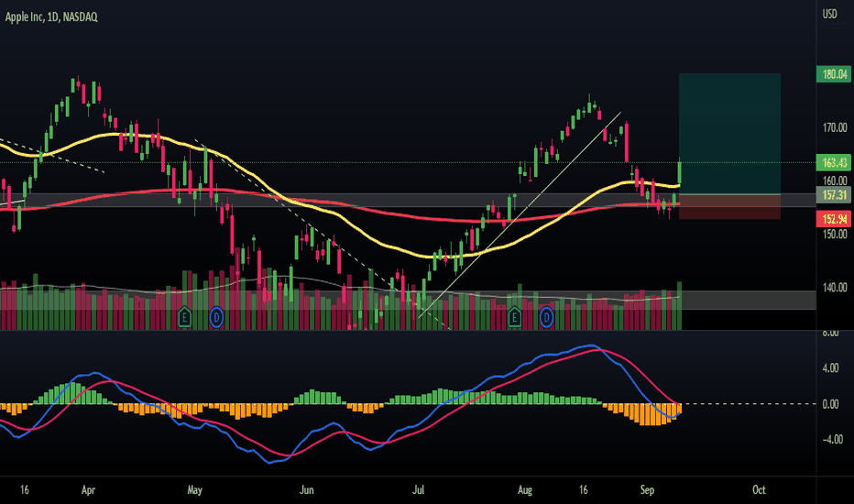Viewport: 854px width, 504px height.
Task: Click the dividend D icon near May
Action: tap(217, 317)
